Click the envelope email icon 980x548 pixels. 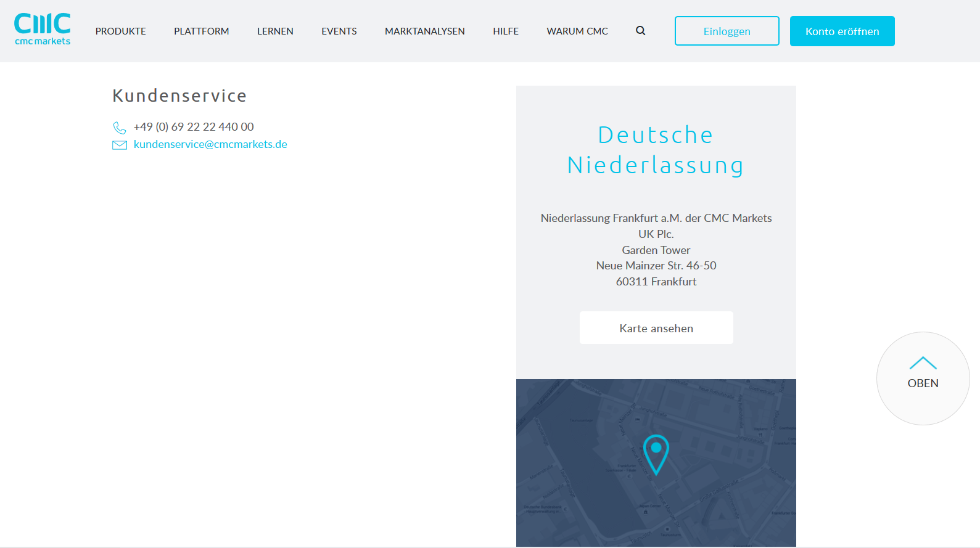120,145
